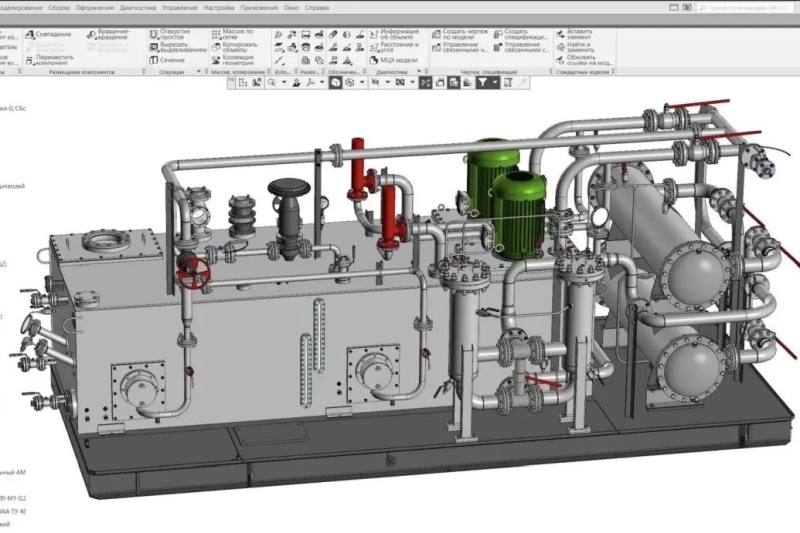Viewport: 800px width, 533px height.
Task: Open the zoom options dropdown arrow
Action: point(284,82)
